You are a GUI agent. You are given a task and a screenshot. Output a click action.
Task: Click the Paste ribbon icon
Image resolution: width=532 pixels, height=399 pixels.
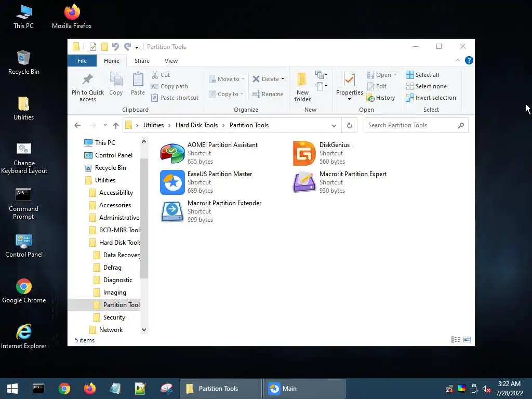click(x=138, y=84)
